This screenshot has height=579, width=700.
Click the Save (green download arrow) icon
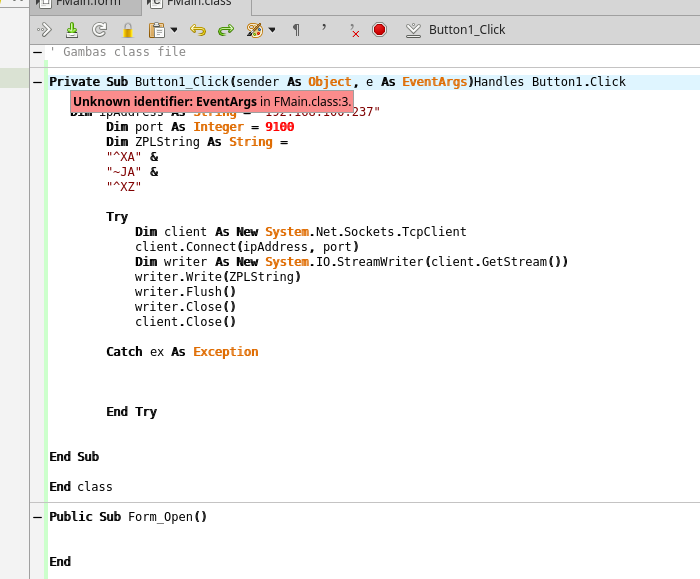(x=71, y=30)
